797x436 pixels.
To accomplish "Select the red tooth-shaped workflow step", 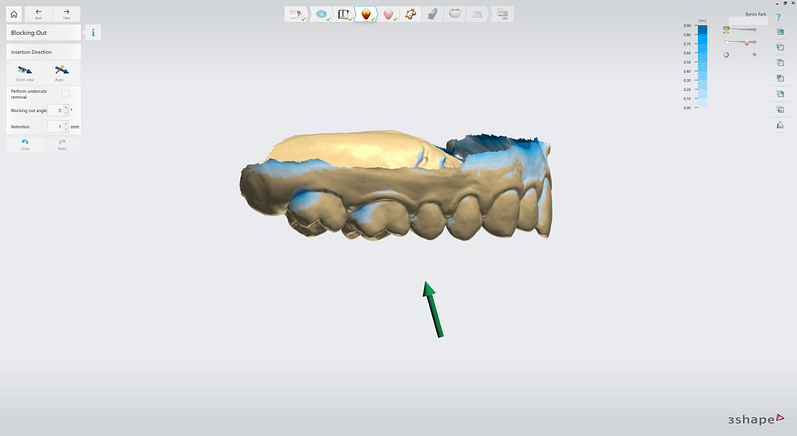I will pos(367,14).
